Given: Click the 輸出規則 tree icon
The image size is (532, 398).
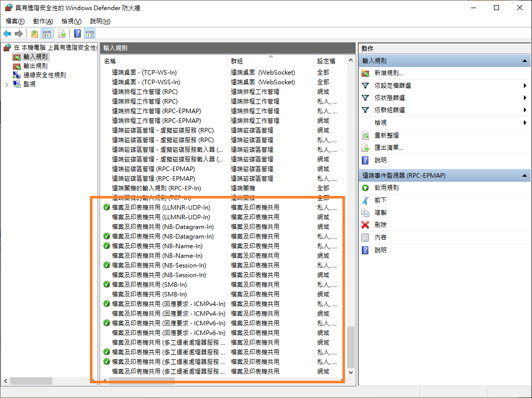Looking at the screenshot, I should pos(17,66).
